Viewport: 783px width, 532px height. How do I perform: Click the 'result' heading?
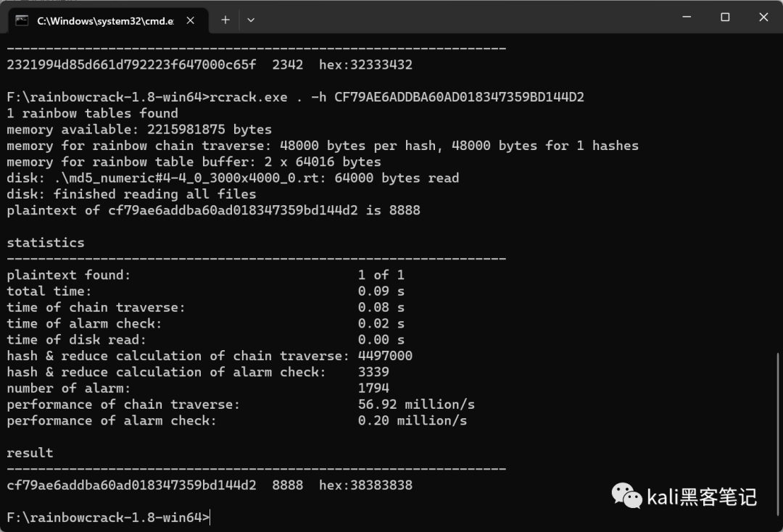30,453
